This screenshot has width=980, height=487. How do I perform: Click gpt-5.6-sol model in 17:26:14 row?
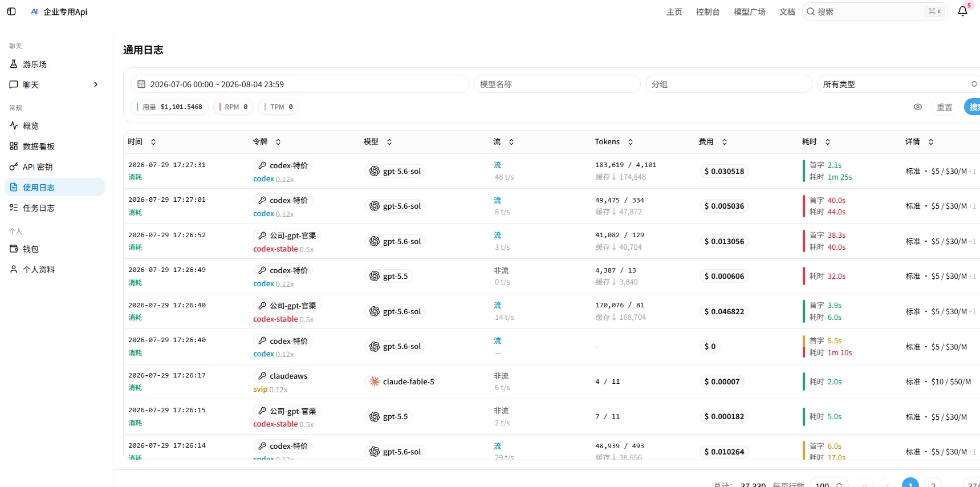(x=395, y=452)
